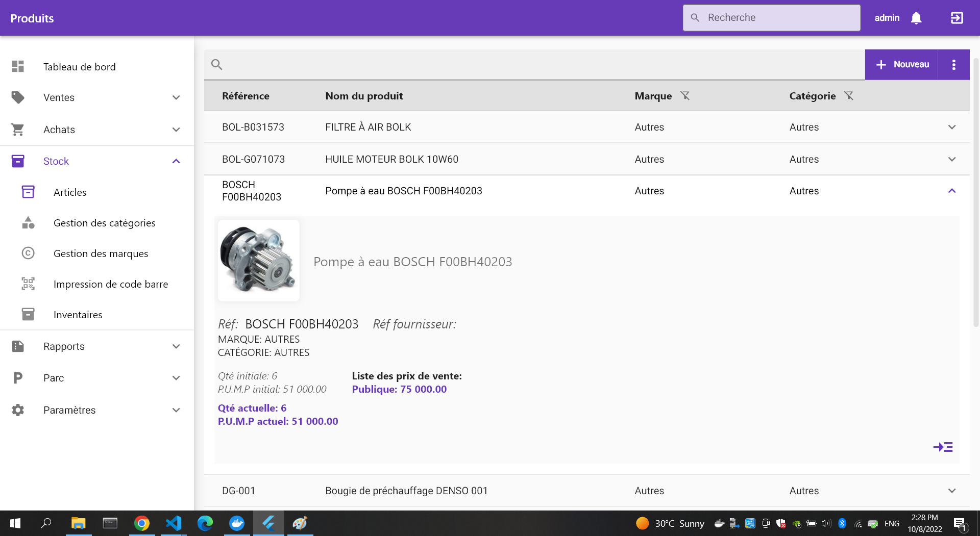Click the Parc parking P icon

[x=18, y=378]
